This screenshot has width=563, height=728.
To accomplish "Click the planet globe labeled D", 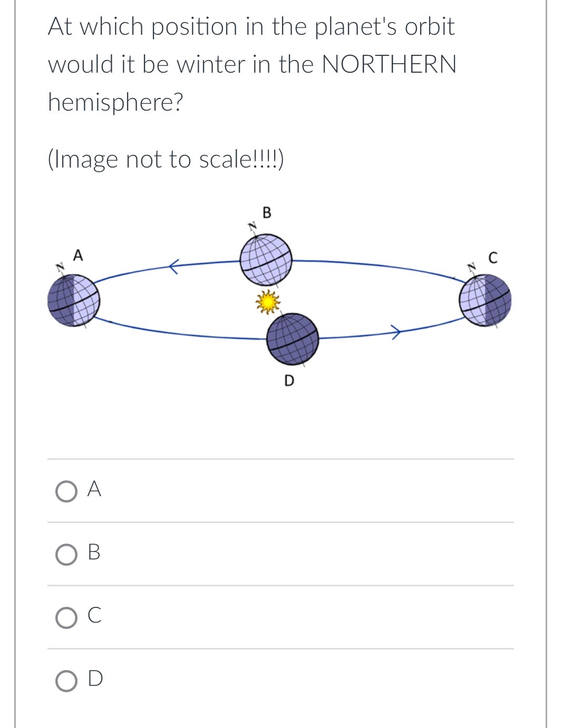I will [x=292, y=339].
